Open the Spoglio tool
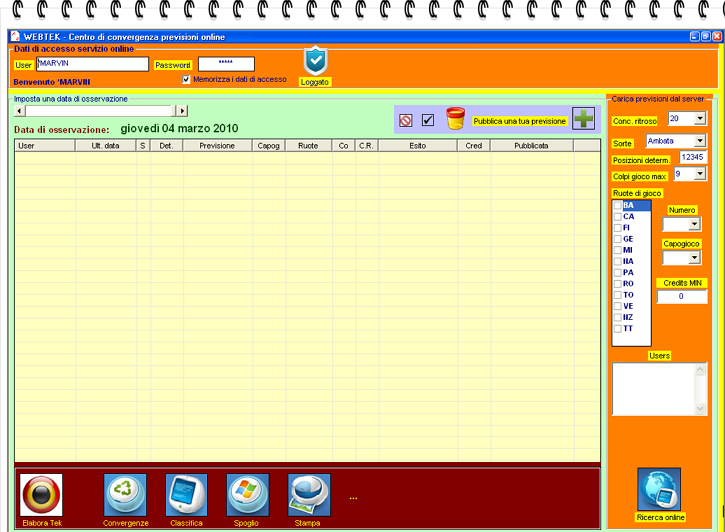The image size is (725, 532). click(247, 495)
